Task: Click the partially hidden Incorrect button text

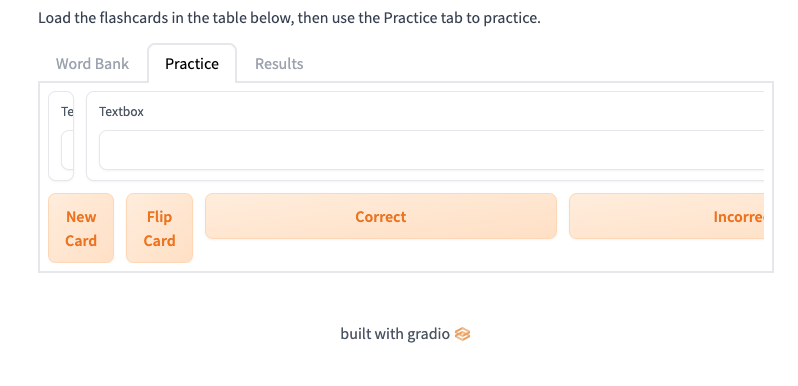Action: coord(739,216)
